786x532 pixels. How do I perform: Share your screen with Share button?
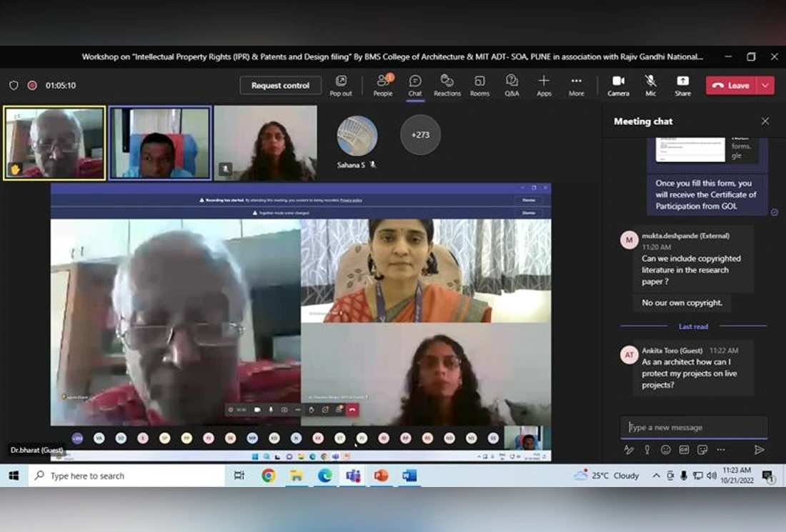click(x=682, y=85)
